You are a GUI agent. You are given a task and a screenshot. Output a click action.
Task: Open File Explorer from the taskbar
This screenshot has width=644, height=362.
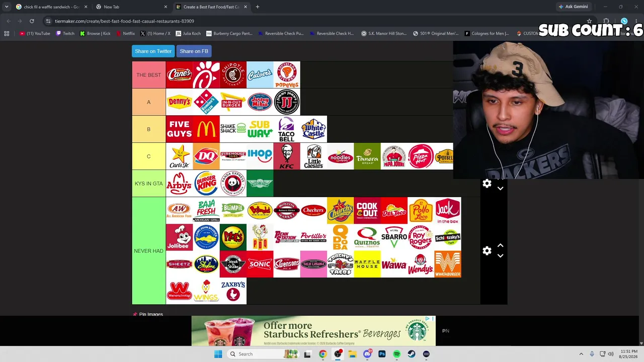pos(352,354)
